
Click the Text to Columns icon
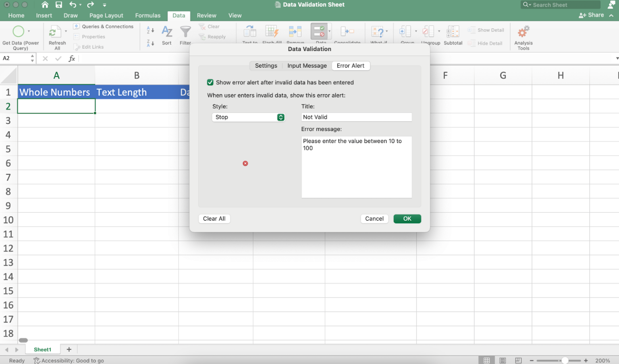tap(249, 32)
